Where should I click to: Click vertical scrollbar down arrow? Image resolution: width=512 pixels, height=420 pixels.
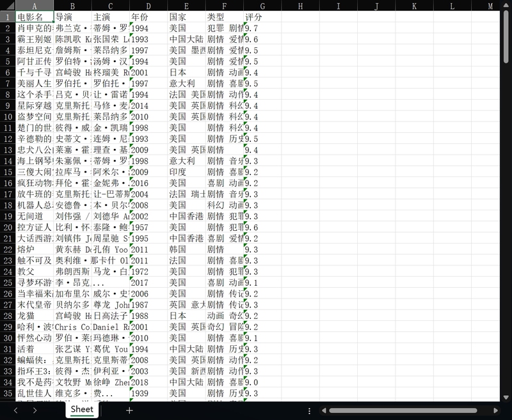(x=506, y=397)
